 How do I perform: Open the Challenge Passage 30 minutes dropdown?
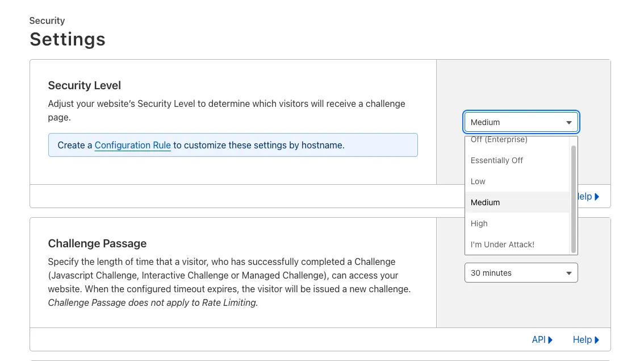click(521, 273)
